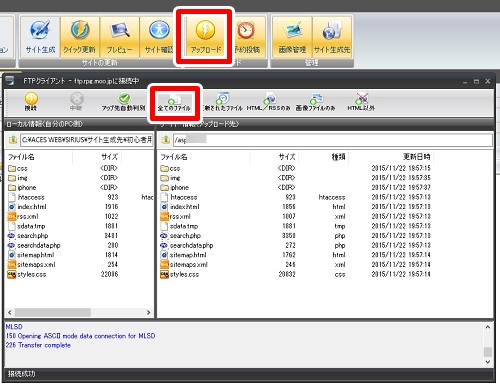
Task: Select local iphone folder
Action: pyautogui.click(x=22, y=188)
